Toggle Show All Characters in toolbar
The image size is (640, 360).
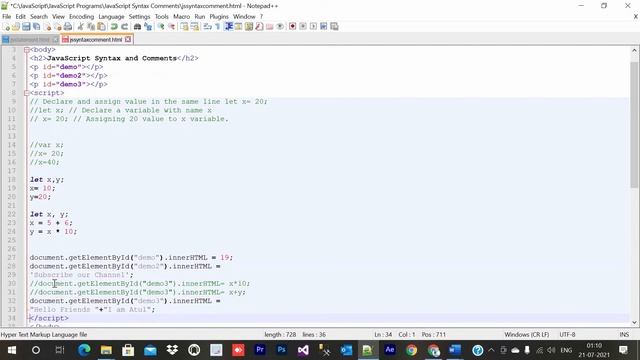(218, 27)
